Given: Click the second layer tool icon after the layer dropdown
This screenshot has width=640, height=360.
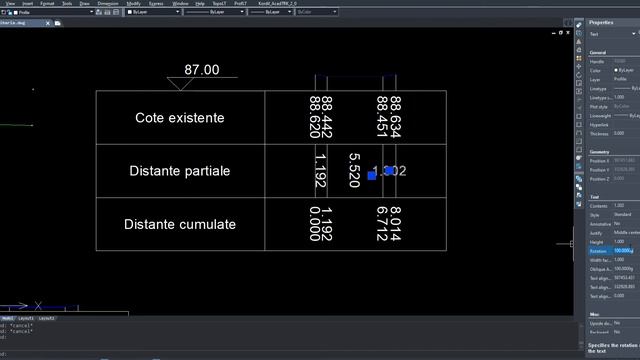Looking at the screenshot, I should pyautogui.click(x=107, y=12).
